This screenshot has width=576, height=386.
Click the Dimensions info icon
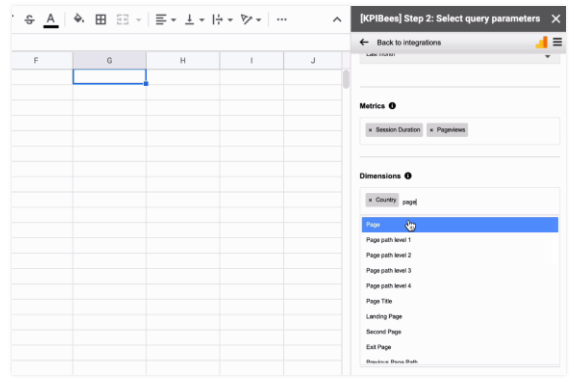point(408,176)
